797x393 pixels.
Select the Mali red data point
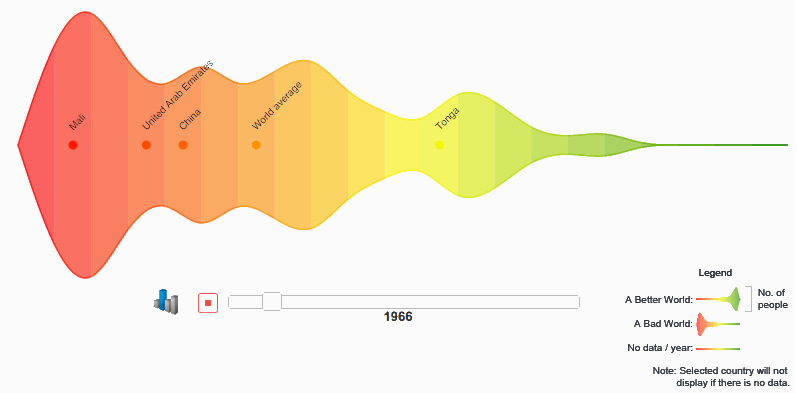pyautogui.click(x=73, y=145)
